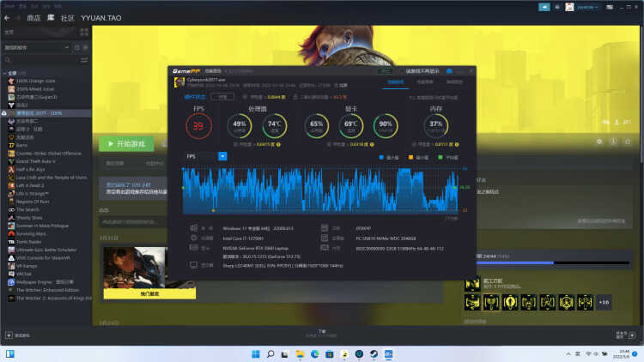Open the 社区 (Community) tab in Steam

[67, 18]
